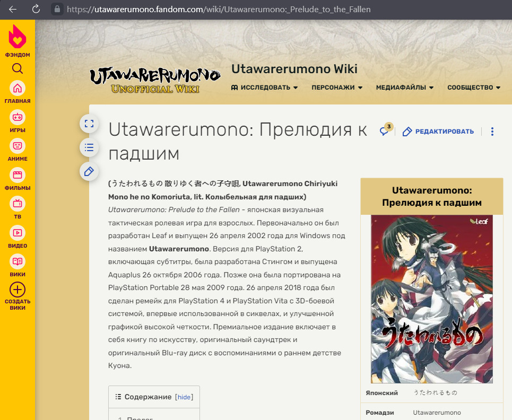Click the Fandom heart flame logo
Image resolution: width=512 pixels, height=420 pixels.
tap(18, 38)
